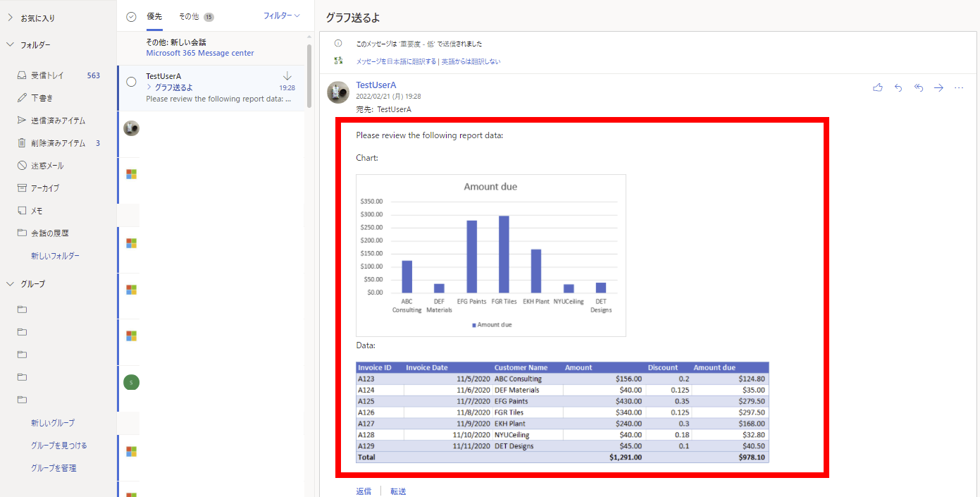This screenshot has width=980, height=497.
Task: Collapse the グループ section
Action: [x=11, y=283]
